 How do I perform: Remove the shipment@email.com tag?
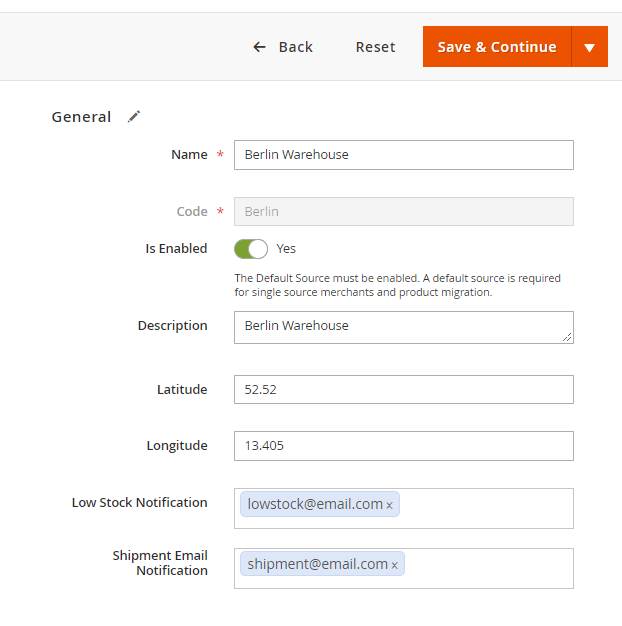395,566
